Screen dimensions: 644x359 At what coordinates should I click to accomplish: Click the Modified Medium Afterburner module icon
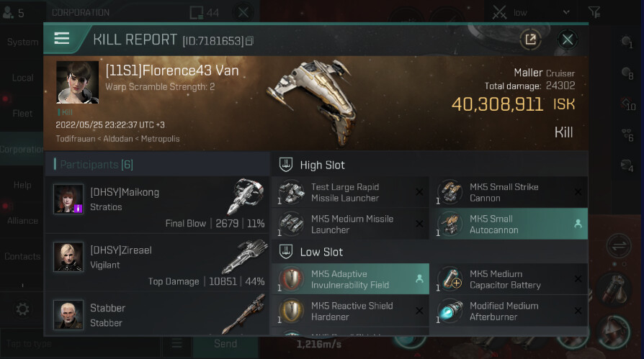pos(450,311)
